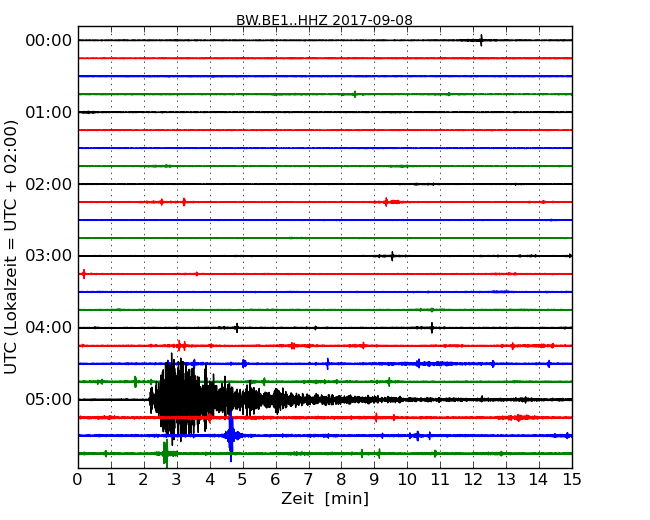Select x-axis tick label 15
Screen dimensions: 650x520
[x=572, y=479]
